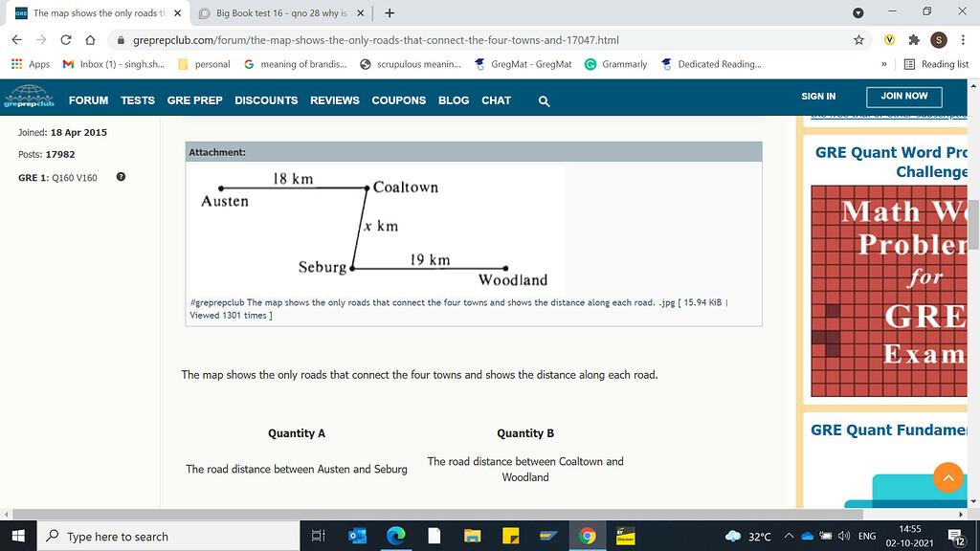Image resolution: width=980 pixels, height=551 pixels.
Task: Switch to the Big Book test 16 tab
Action: point(281,13)
